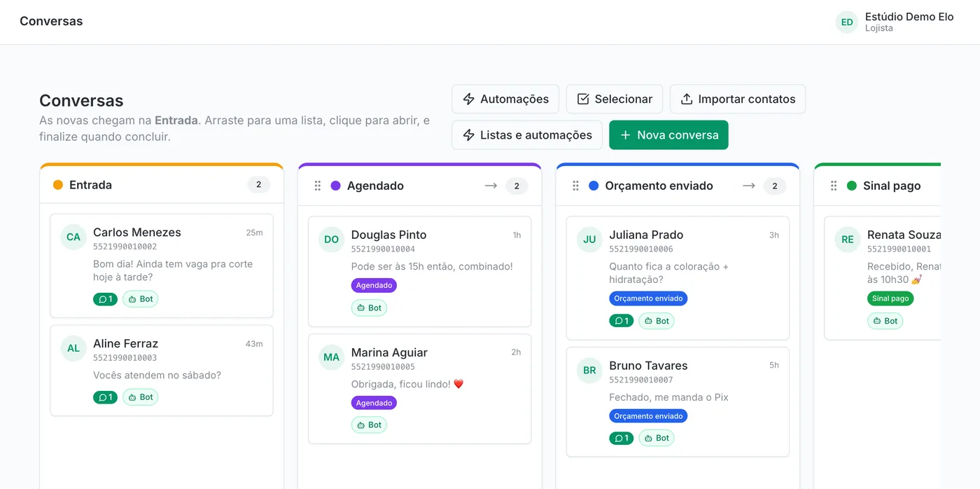Click Agendado tag on Marina Aguiar card
The image size is (980, 489).
click(x=374, y=403)
